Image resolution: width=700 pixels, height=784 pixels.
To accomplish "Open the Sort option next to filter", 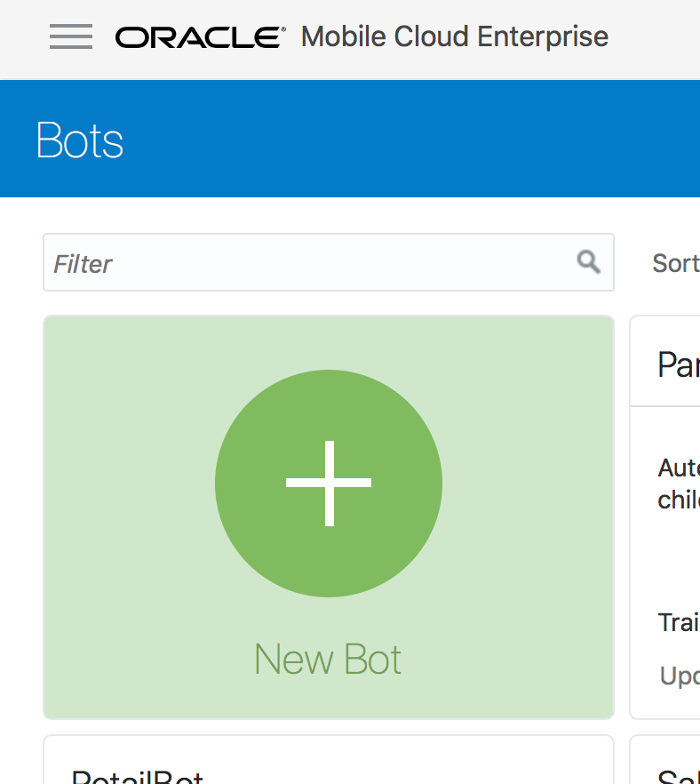I will click(x=675, y=263).
